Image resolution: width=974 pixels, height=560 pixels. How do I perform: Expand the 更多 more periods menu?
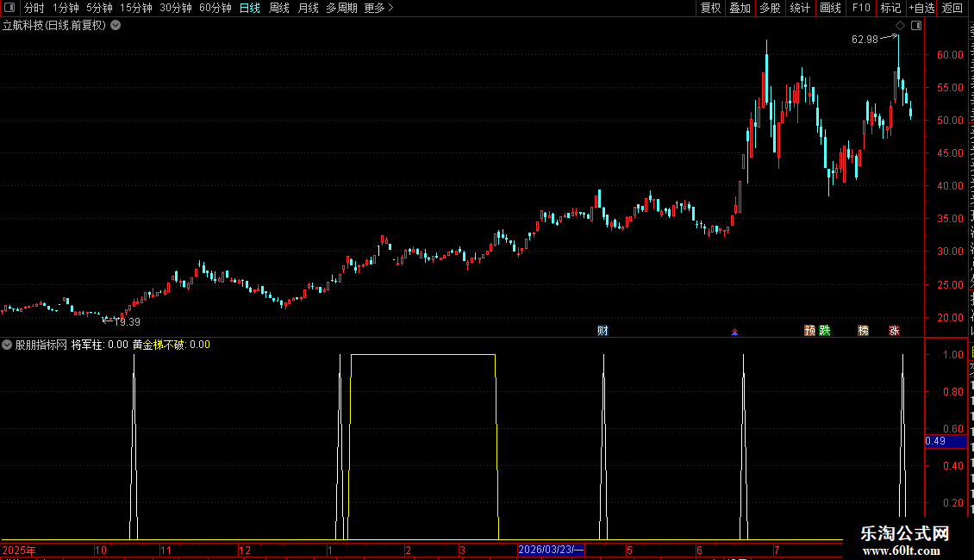point(378,8)
